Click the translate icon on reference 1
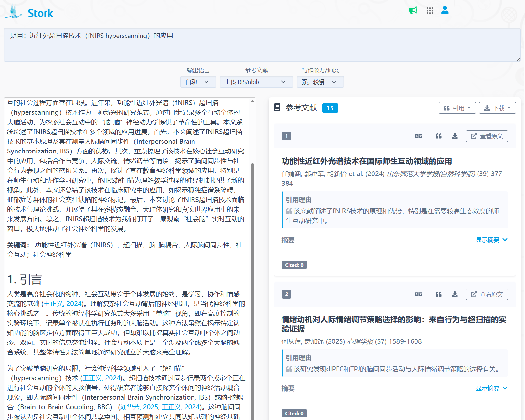Image resolution: width=525 pixels, height=420 pixels. tap(419, 136)
